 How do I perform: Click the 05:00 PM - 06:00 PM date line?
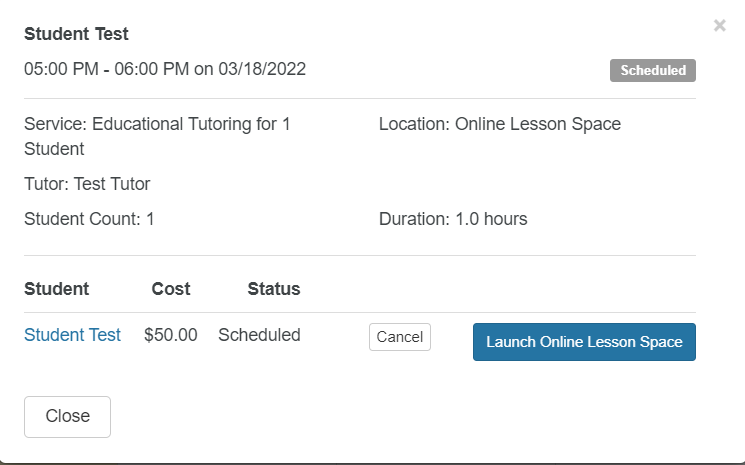point(165,69)
